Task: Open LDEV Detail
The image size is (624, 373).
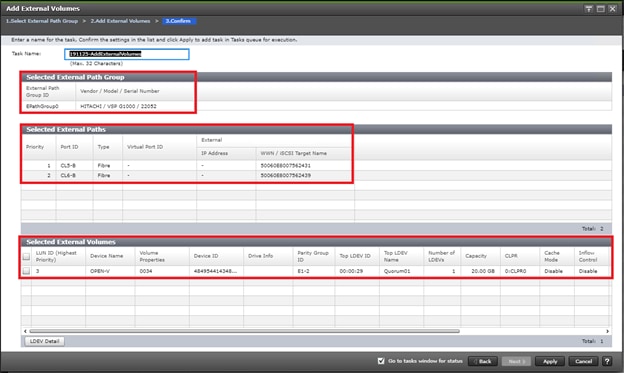Action: click(x=45, y=341)
